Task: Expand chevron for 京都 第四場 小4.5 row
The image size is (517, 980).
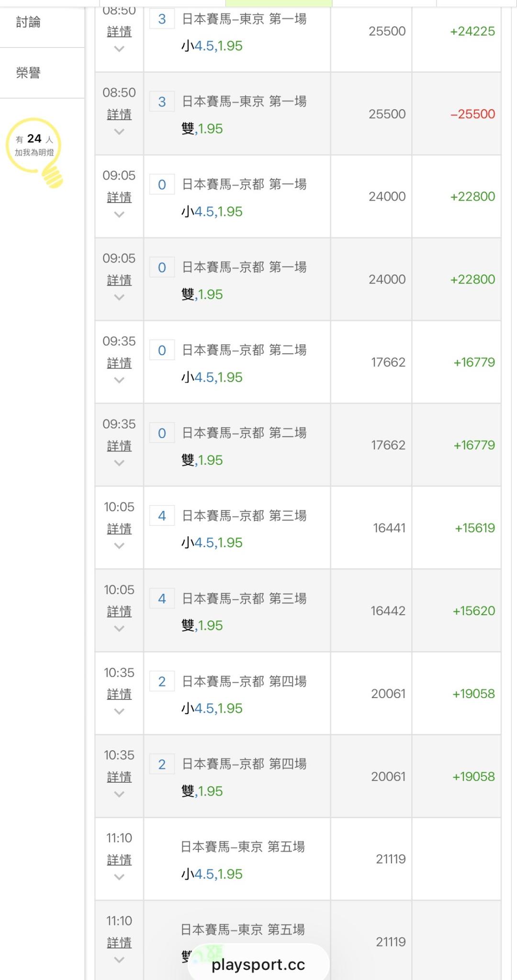Action: click(x=119, y=711)
